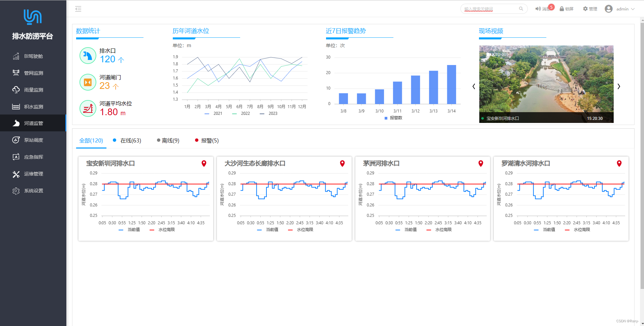Click the 应急指挥 sidebar icon
Screen dimensions: 644x326
tap(16, 157)
